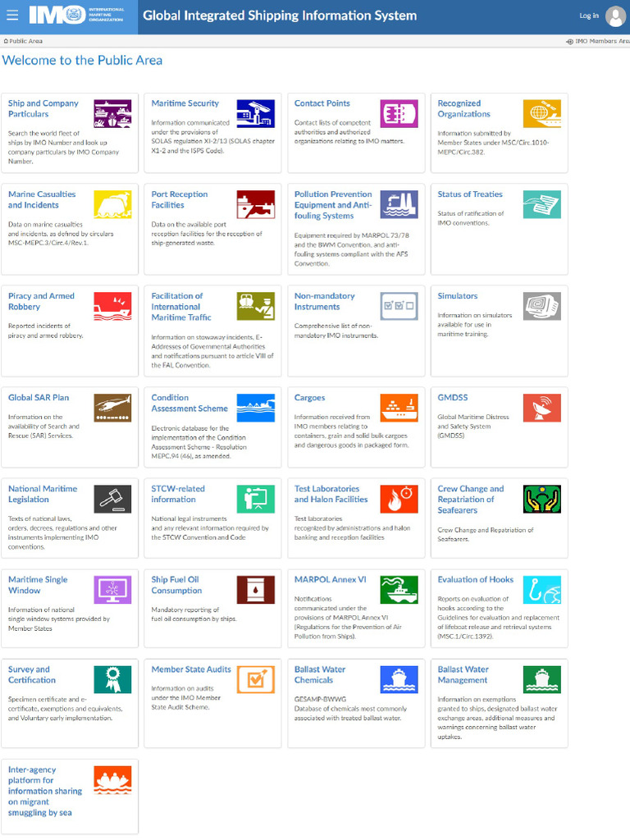This screenshot has width=630, height=840.
Task: Click the STCW-related information icon
Action: click(x=256, y=500)
